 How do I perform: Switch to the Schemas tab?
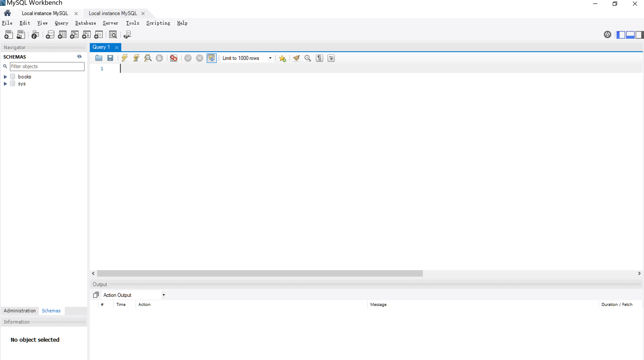[x=51, y=310]
